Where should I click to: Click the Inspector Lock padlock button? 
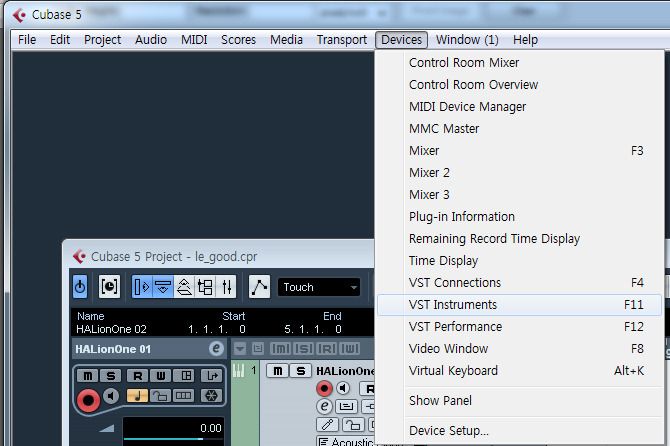click(x=161, y=396)
